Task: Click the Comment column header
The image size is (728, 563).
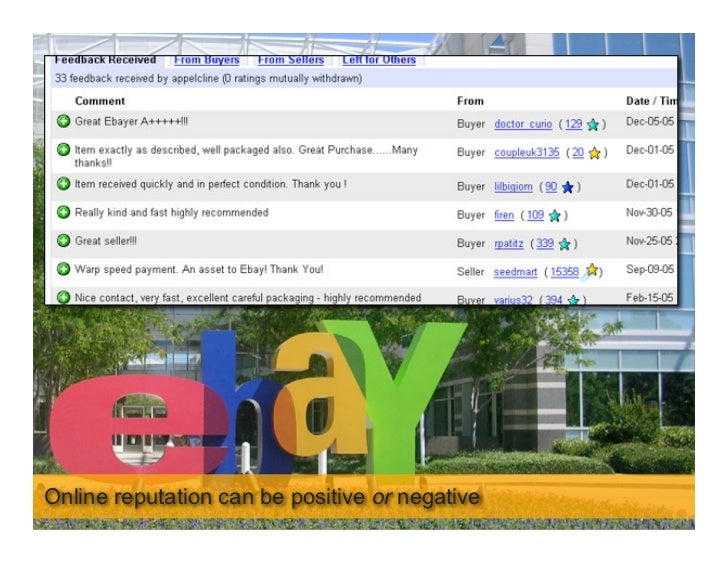Action: pos(100,101)
